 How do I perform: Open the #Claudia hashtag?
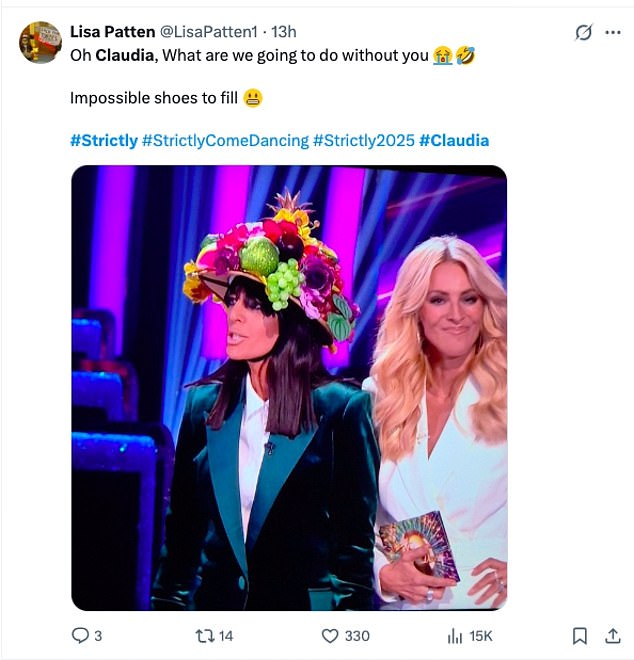(x=454, y=140)
